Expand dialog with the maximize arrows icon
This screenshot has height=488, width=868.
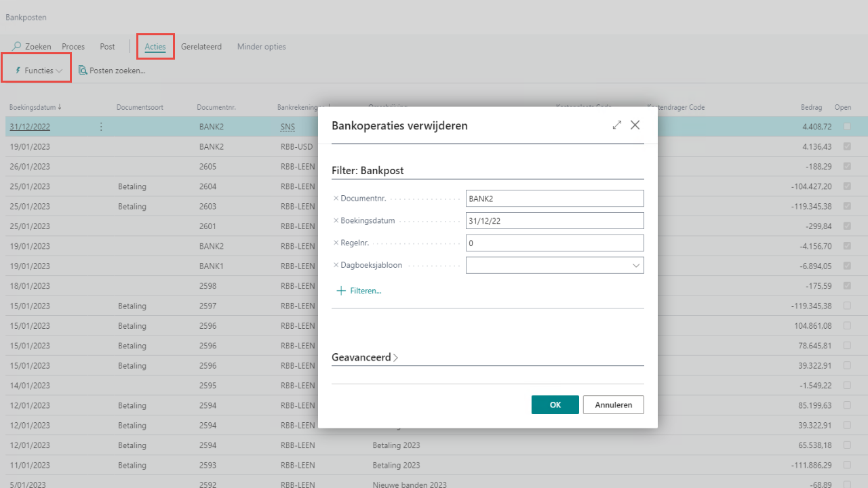616,125
